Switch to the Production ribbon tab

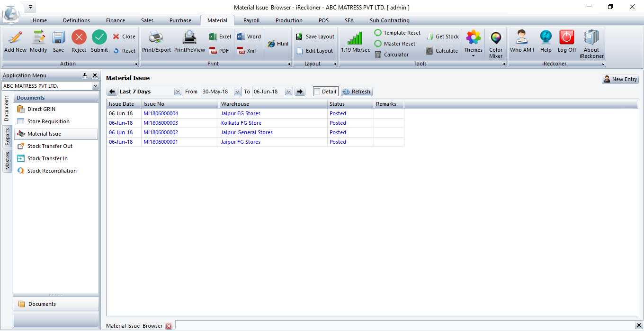(x=289, y=20)
